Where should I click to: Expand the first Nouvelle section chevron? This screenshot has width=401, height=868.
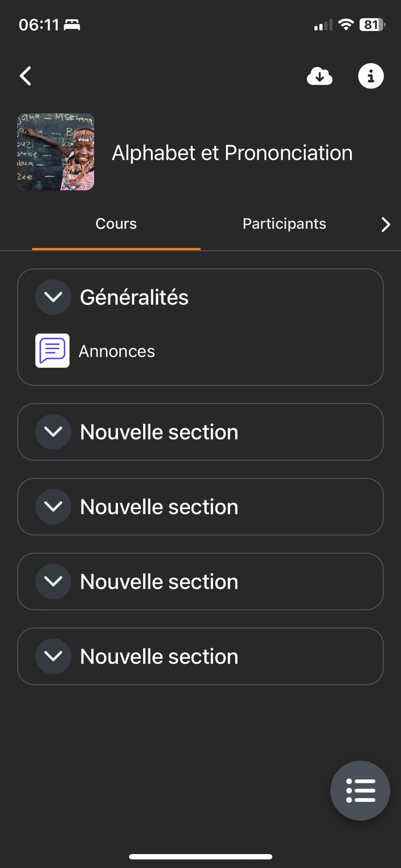pos(53,432)
